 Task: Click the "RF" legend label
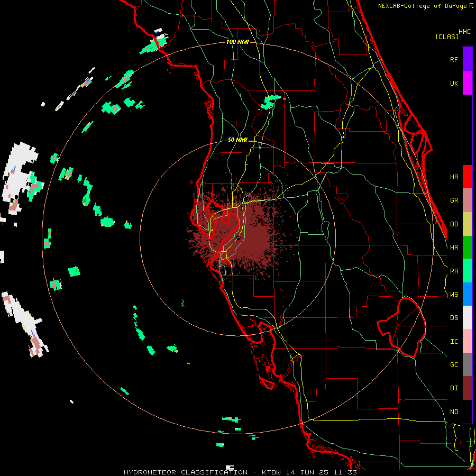(454, 59)
